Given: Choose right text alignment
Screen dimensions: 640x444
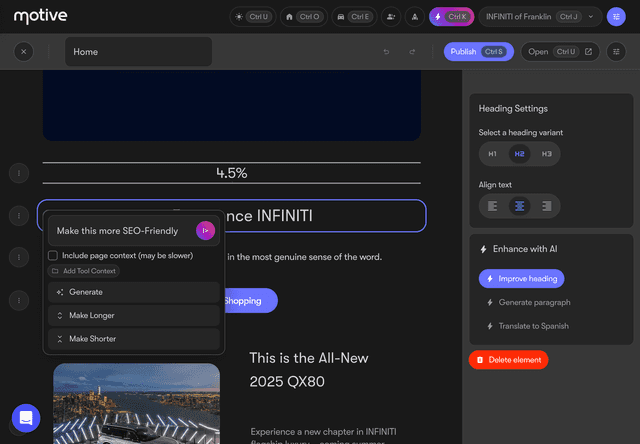Looking at the screenshot, I should coord(546,206).
